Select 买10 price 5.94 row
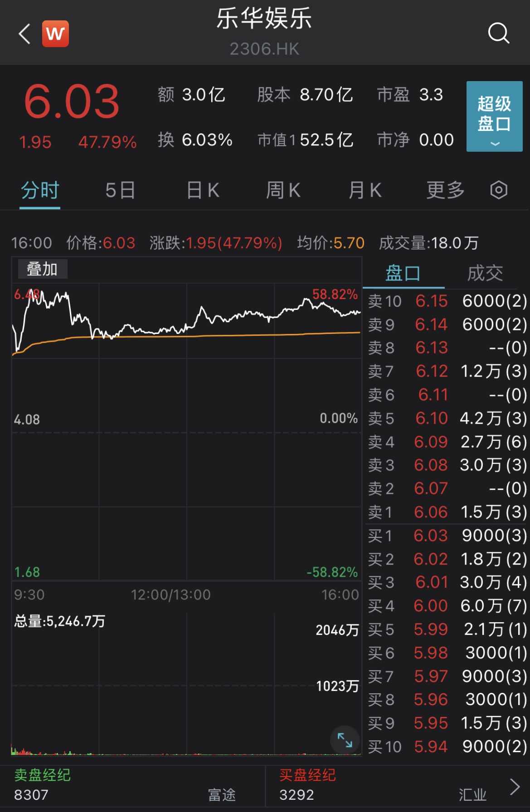This screenshot has width=530, height=812. (x=447, y=746)
